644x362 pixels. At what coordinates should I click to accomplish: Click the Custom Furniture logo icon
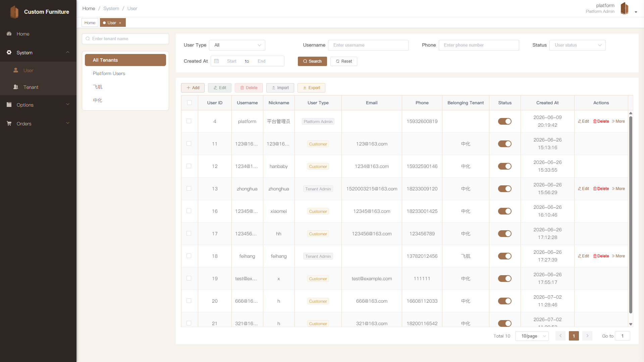[14, 12]
